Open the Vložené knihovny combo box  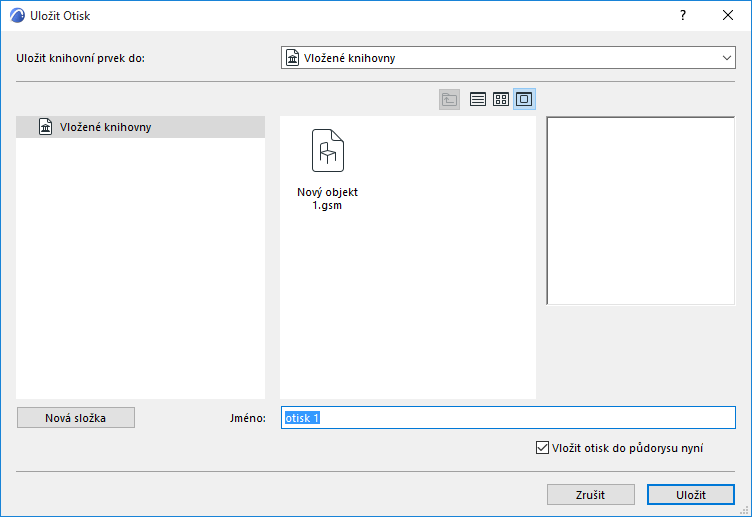click(x=508, y=58)
